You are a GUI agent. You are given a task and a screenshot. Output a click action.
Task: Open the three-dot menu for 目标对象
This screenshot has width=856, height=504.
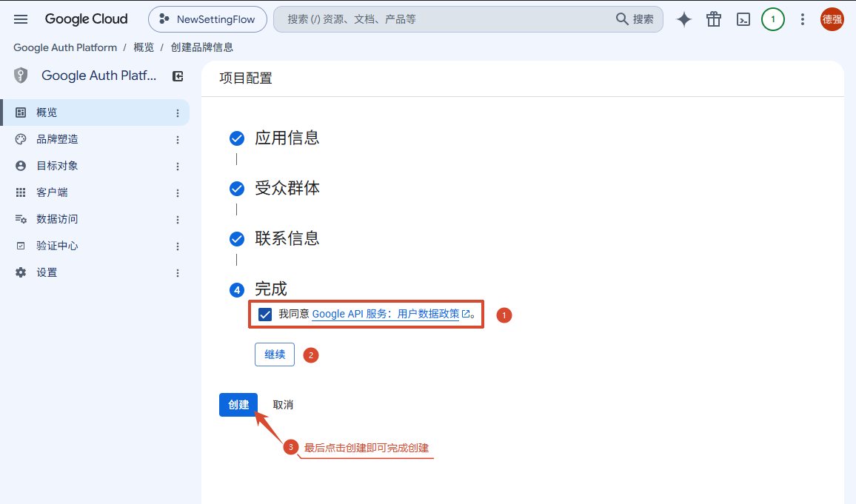178,167
